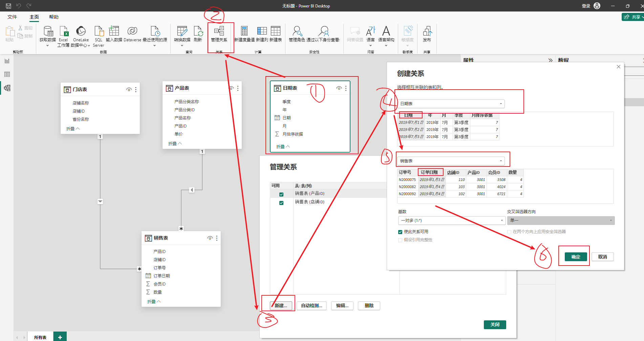Screen dimensions: 644x341
Task: Click the 登录 sign in account icon
Action: (x=597, y=6)
